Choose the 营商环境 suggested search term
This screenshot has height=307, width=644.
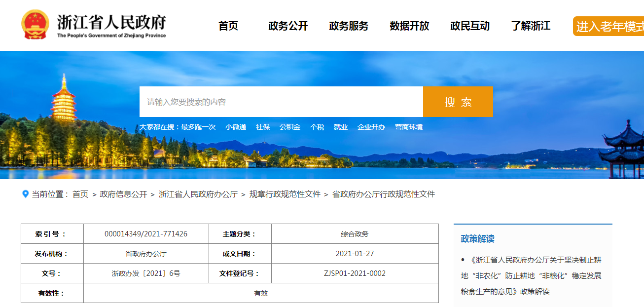(409, 127)
